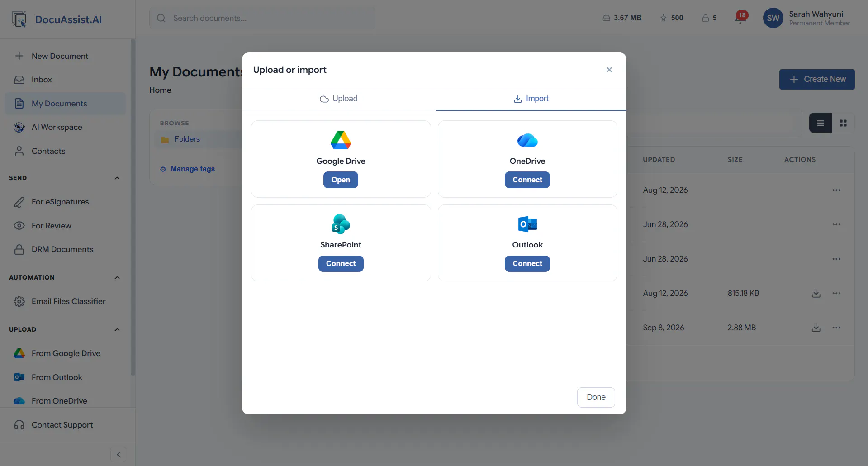Image resolution: width=868 pixels, height=466 pixels.
Task: Collapse the AUTOMATION section chevron
Action: 117,278
